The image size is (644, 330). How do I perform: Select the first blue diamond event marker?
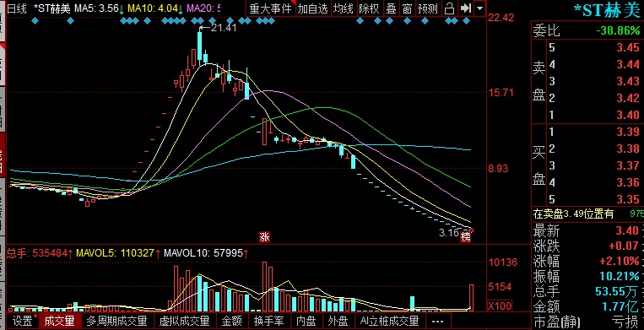[x=35, y=20]
